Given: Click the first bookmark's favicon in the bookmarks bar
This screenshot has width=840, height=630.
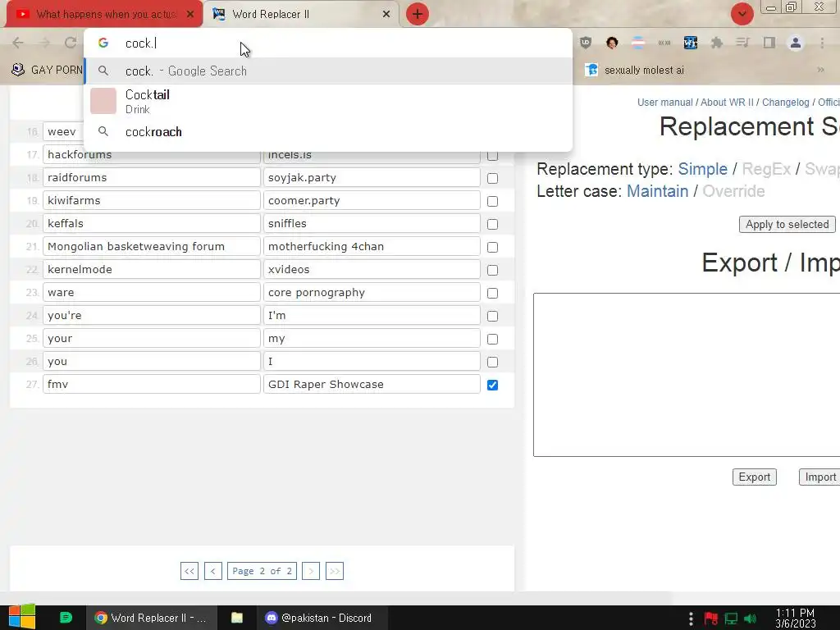Looking at the screenshot, I should click(x=18, y=70).
